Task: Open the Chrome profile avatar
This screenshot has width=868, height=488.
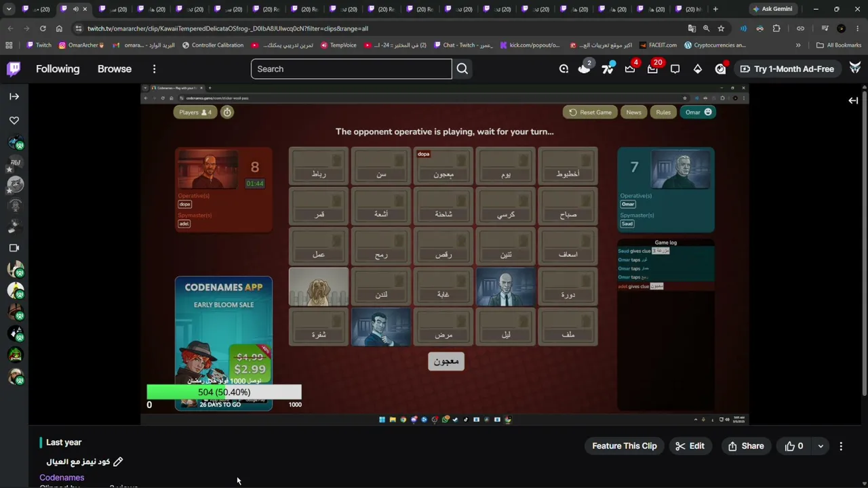Action: [841, 28]
